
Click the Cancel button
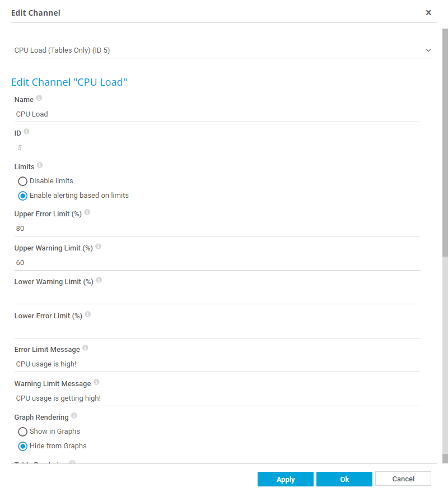pyautogui.click(x=403, y=479)
